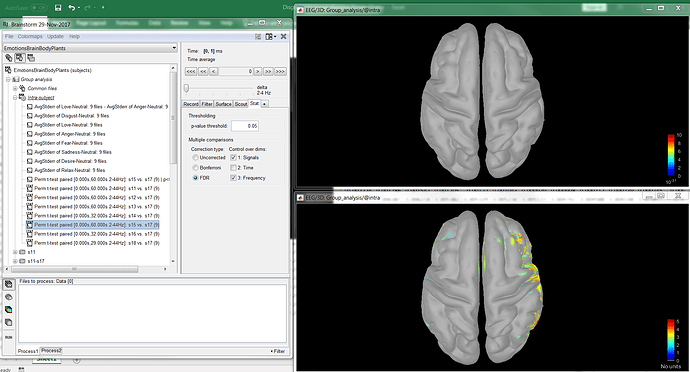Open the window layout options icon
The image size is (690, 372).
point(270,37)
